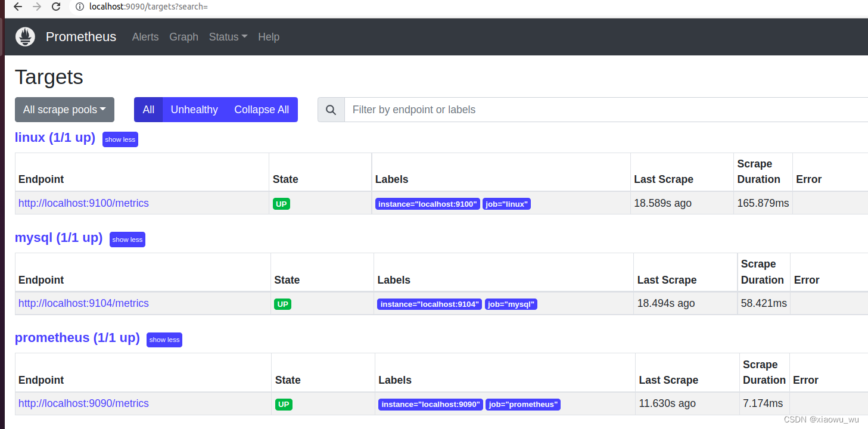The height and width of the screenshot is (429, 868).
Task: Click the job="mysql" label badge
Action: [x=511, y=304]
